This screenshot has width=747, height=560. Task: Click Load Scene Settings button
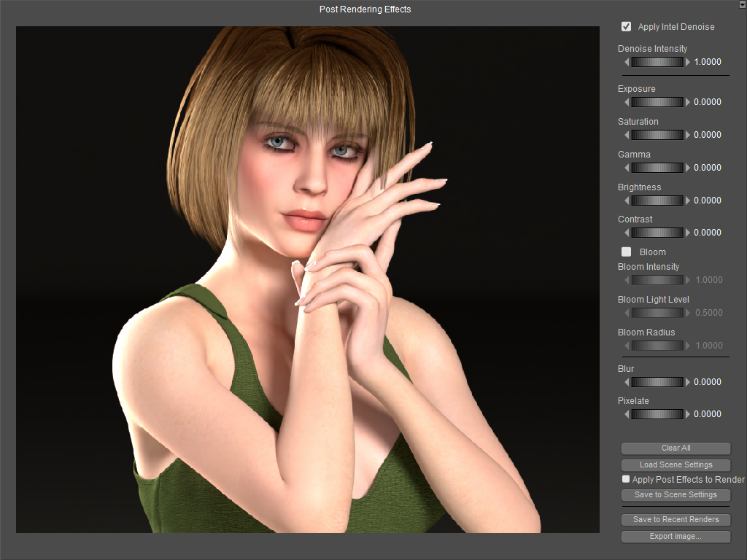676,464
